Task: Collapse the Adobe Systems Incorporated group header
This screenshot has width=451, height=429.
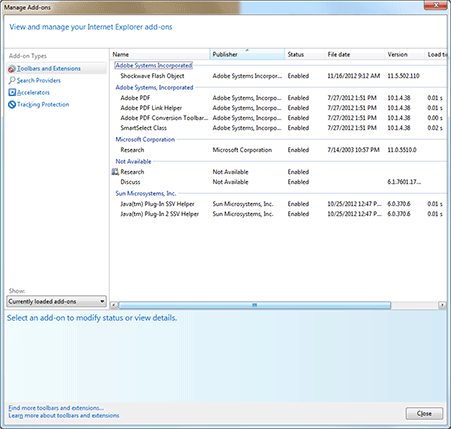Action: click(154, 65)
